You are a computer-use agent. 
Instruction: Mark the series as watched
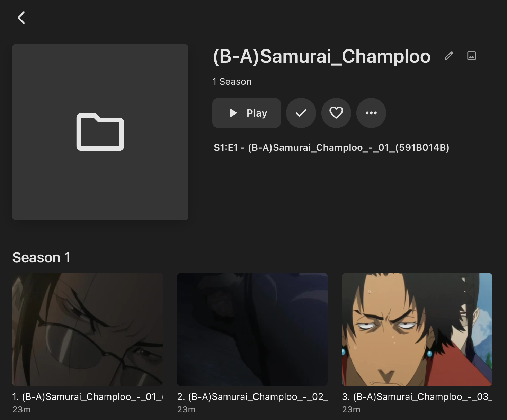click(x=301, y=113)
